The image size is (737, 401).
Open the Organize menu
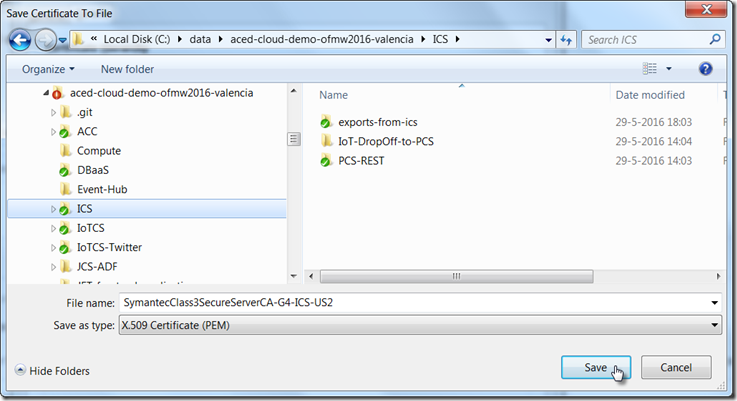48,69
